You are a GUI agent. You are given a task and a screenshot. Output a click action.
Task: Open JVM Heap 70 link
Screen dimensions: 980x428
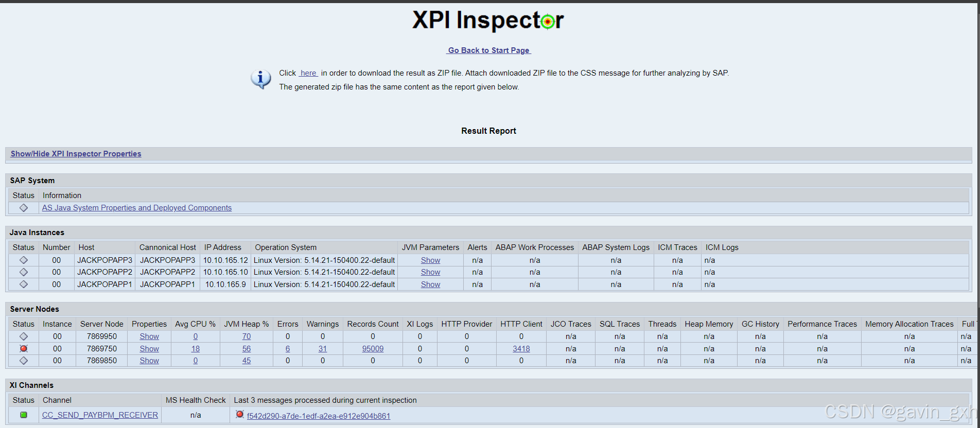(247, 336)
